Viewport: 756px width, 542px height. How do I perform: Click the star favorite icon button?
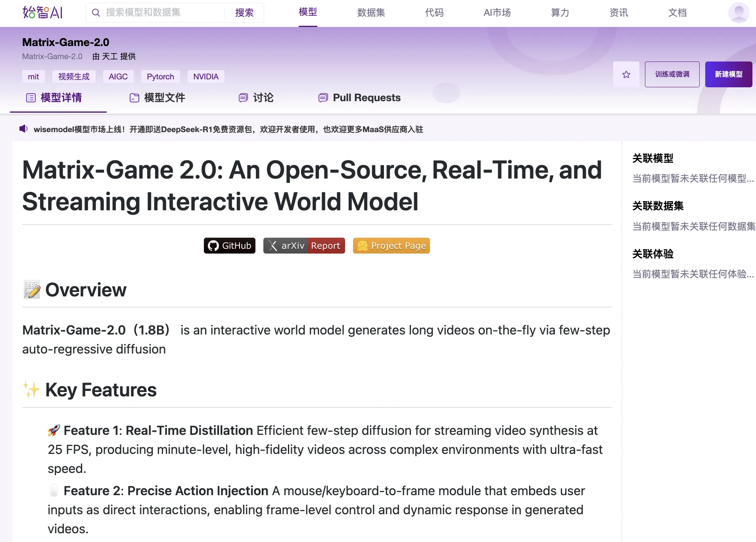click(626, 74)
